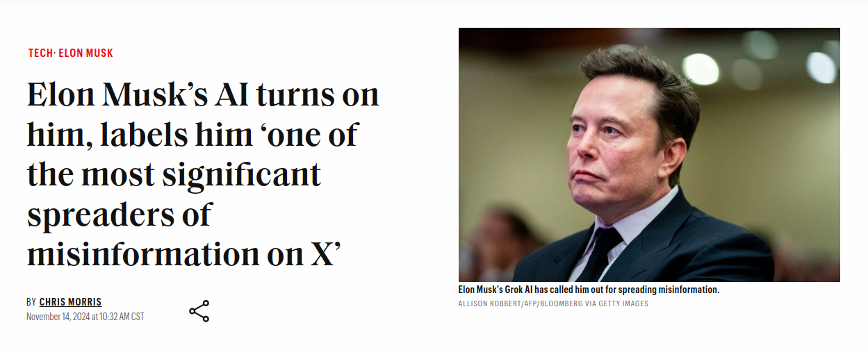Click the hero photo of the article
This screenshot has height=350, width=868.
(x=649, y=155)
